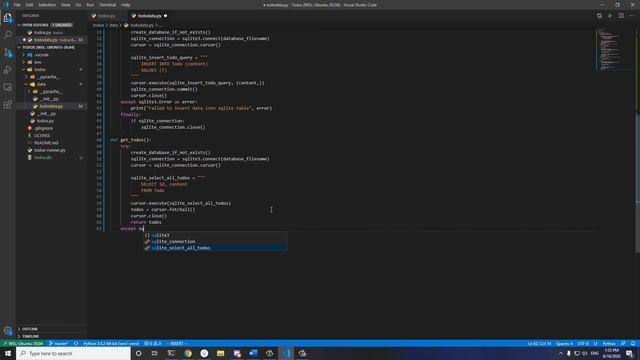Image resolution: width=640 pixels, height=360 pixels.
Task: Click the feedback icon in status bar
Action: pos(623,344)
